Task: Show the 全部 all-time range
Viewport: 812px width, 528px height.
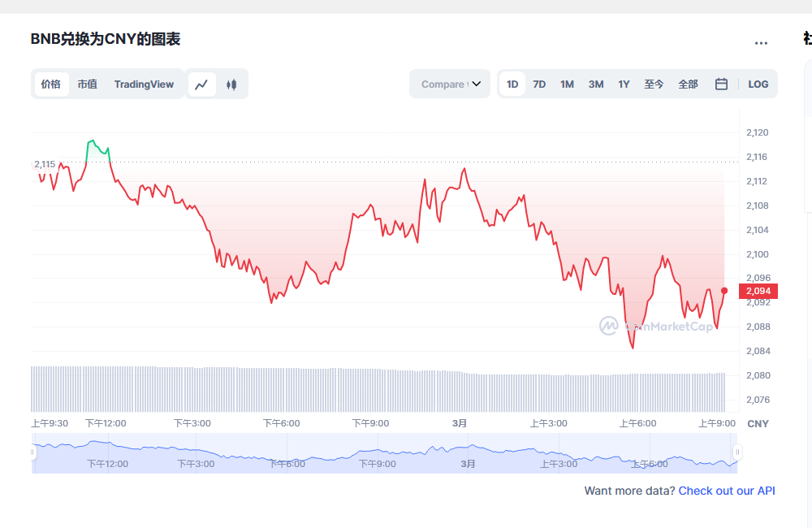Action: (688, 84)
